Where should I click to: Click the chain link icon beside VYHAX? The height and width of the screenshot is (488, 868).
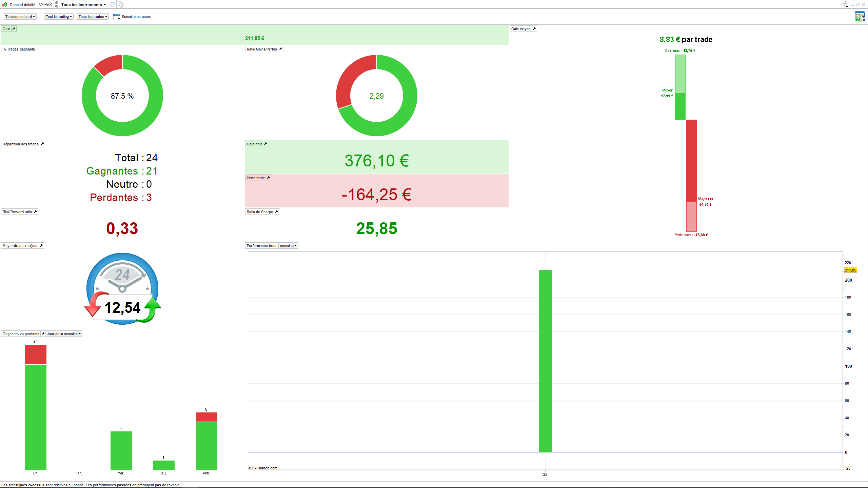(x=57, y=5)
